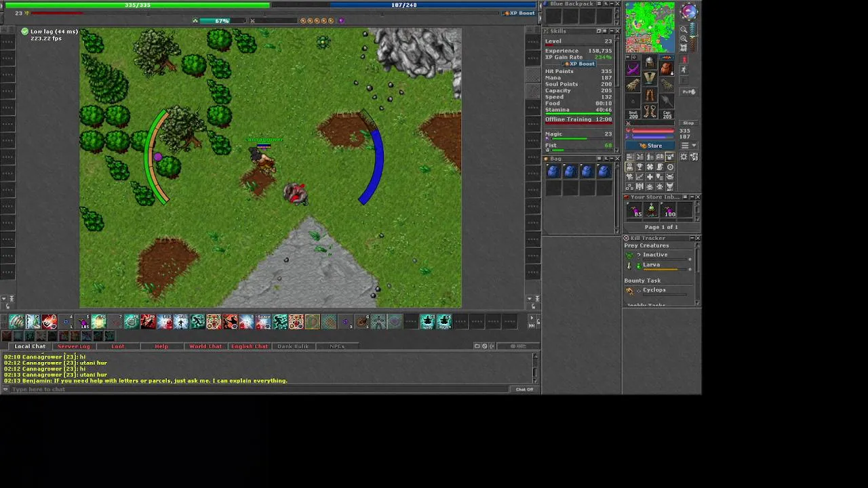Viewport: 868px width, 488px height.
Task: Collapse the Your Store Inbox panel
Action: pyautogui.click(x=691, y=197)
